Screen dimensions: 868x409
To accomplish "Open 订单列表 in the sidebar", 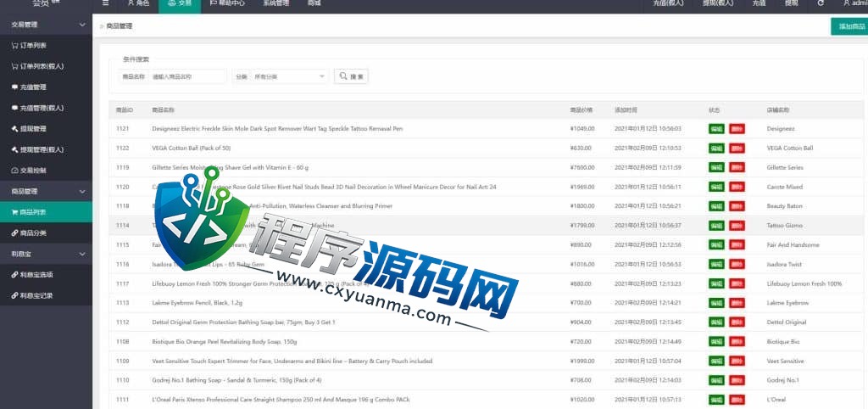I will click(46, 46).
